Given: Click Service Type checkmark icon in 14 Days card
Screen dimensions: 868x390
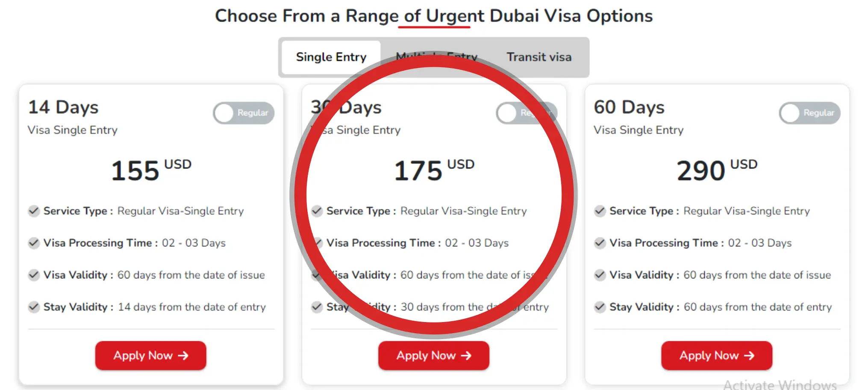Looking at the screenshot, I should (x=34, y=211).
